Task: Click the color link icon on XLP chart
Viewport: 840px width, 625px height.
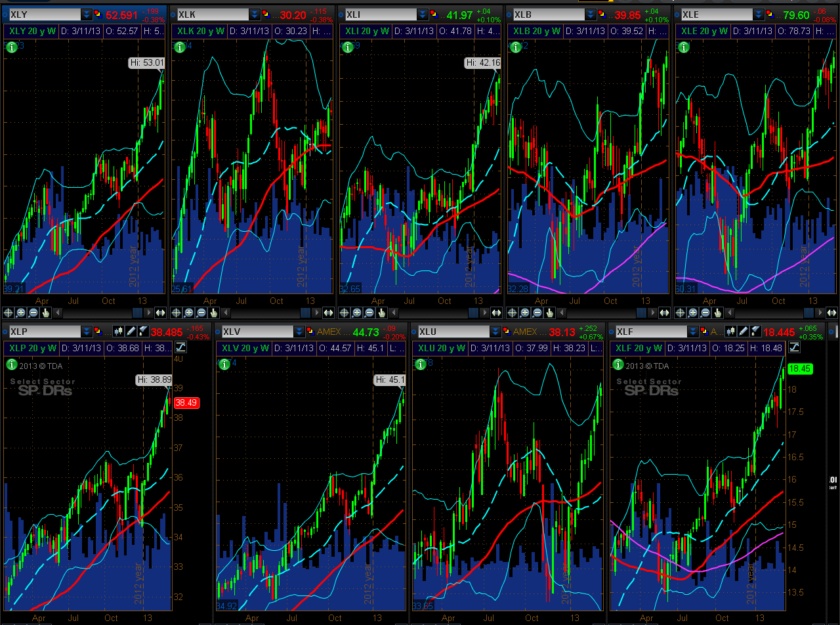Action: pyautogui.click(x=98, y=331)
